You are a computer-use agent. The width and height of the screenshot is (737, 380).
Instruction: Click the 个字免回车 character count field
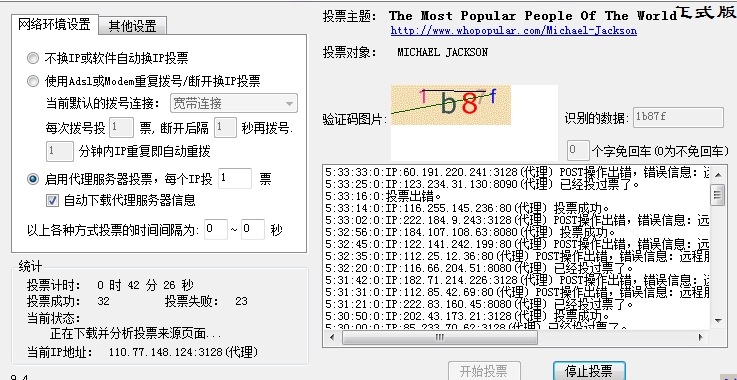tap(578, 150)
